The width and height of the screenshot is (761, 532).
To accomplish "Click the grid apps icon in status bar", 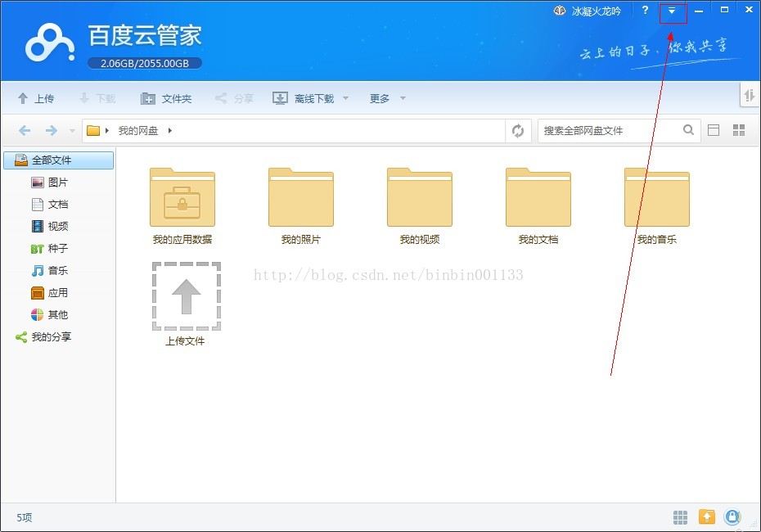I will [681, 517].
